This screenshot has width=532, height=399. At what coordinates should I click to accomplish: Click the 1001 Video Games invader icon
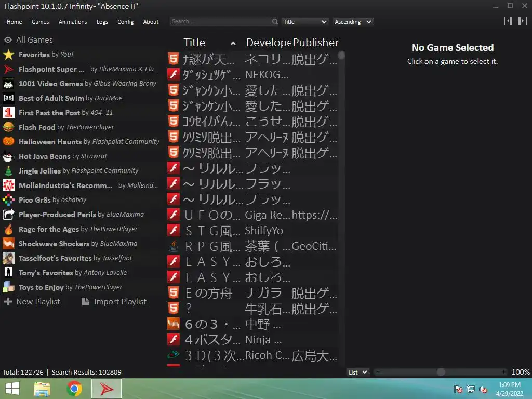pyautogui.click(x=8, y=84)
